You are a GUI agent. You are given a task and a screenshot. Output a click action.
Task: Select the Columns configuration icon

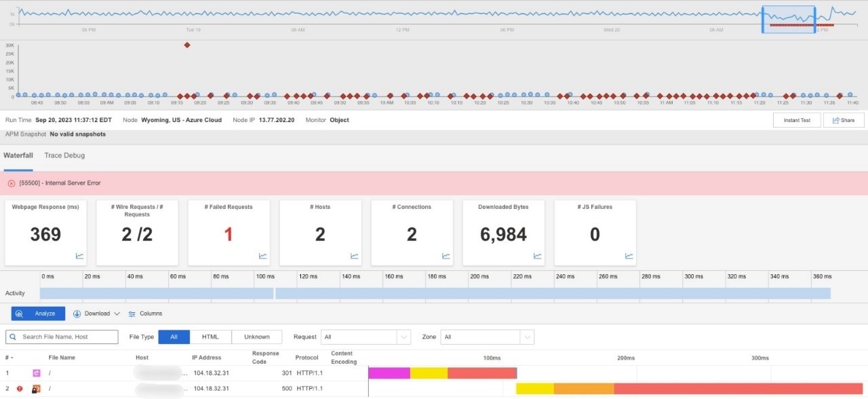click(x=133, y=313)
